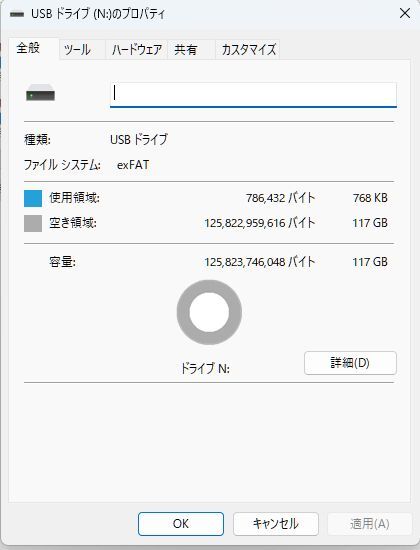Click the 種類 USB ドライブ value
The width and height of the screenshot is (420, 550).
139,140
